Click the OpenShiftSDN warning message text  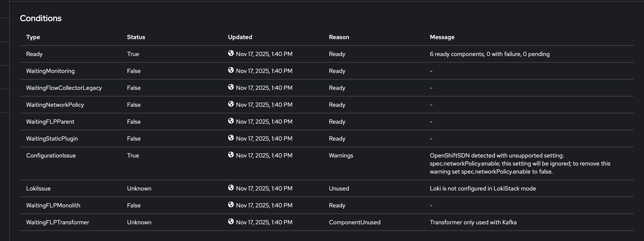click(x=520, y=163)
